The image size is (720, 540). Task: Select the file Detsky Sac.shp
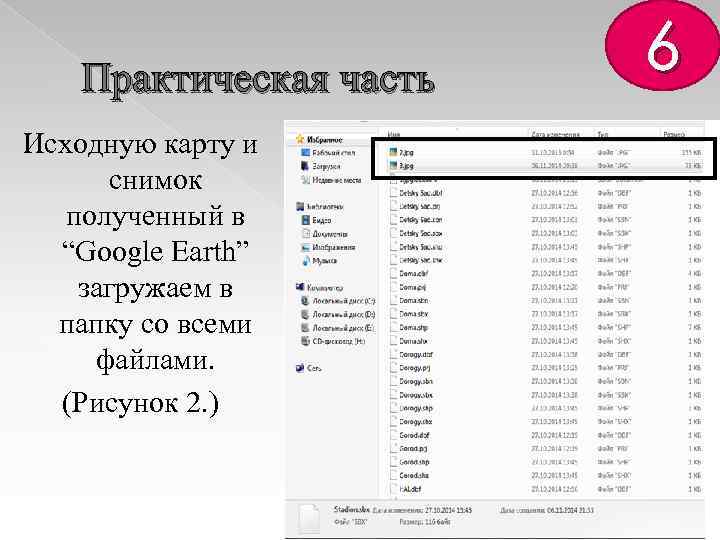[421, 247]
